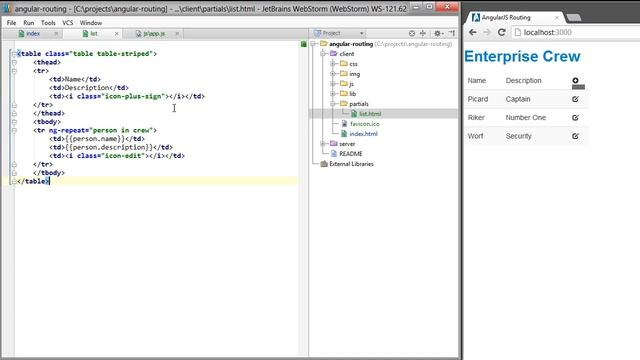This screenshot has width=640, height=360.
Task: Hide the Project tool window
Action: 452,33
